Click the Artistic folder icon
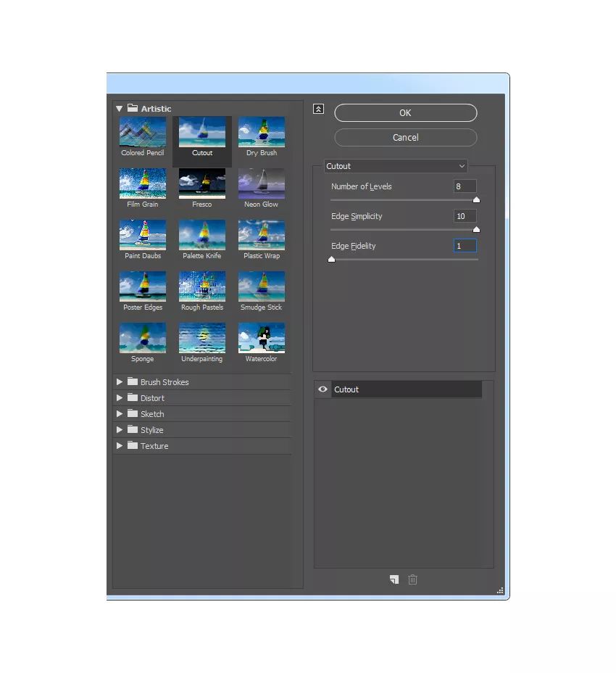 pos(133,108)
